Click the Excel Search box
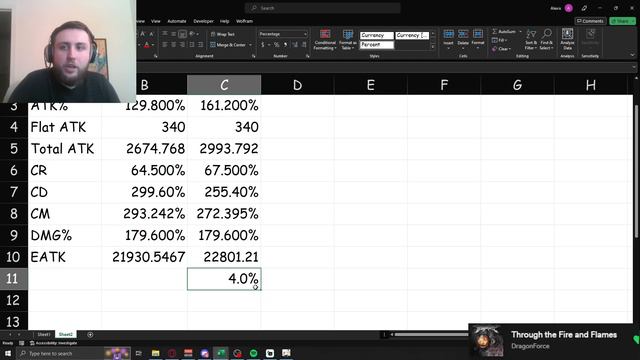 pyautogui.click(x=322, y=8)
